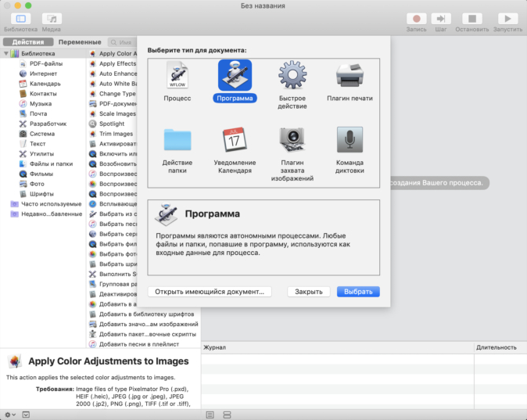Image resolution: width=527 pixels, height=420 pixels.
Task: Select the Процесс document type icon
Action: pyautogui.click(x=177, y=74)
